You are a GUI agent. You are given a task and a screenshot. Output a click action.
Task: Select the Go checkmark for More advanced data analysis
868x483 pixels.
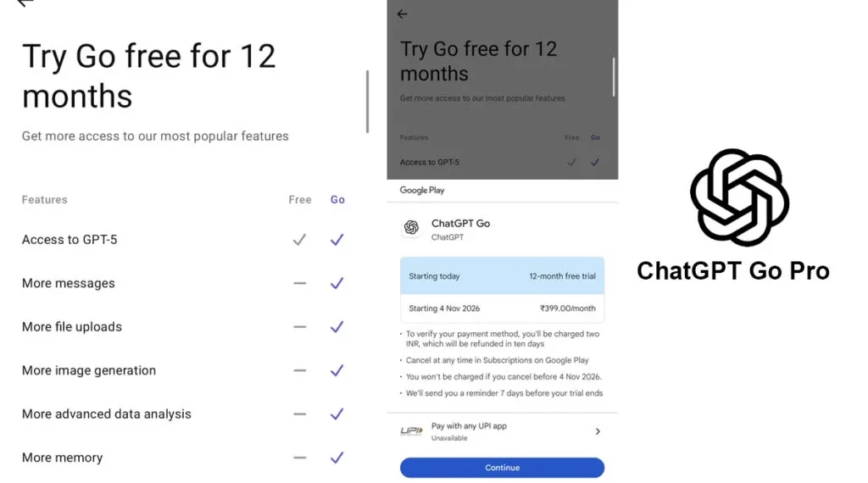337,414
